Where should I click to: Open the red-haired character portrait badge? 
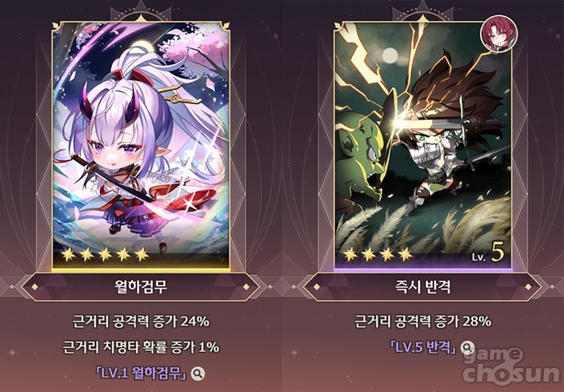[500, 34]
